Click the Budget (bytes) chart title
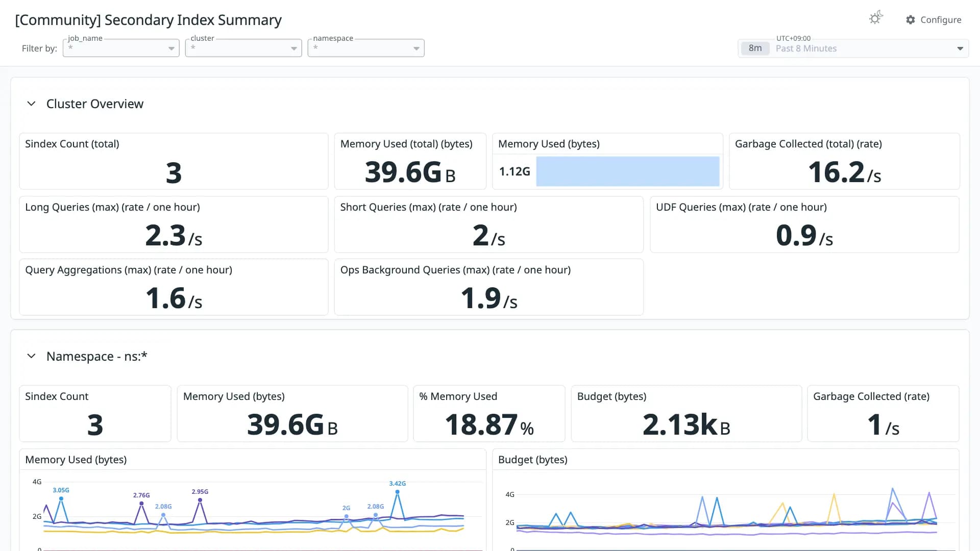980x551 pixels. (533, 460)
